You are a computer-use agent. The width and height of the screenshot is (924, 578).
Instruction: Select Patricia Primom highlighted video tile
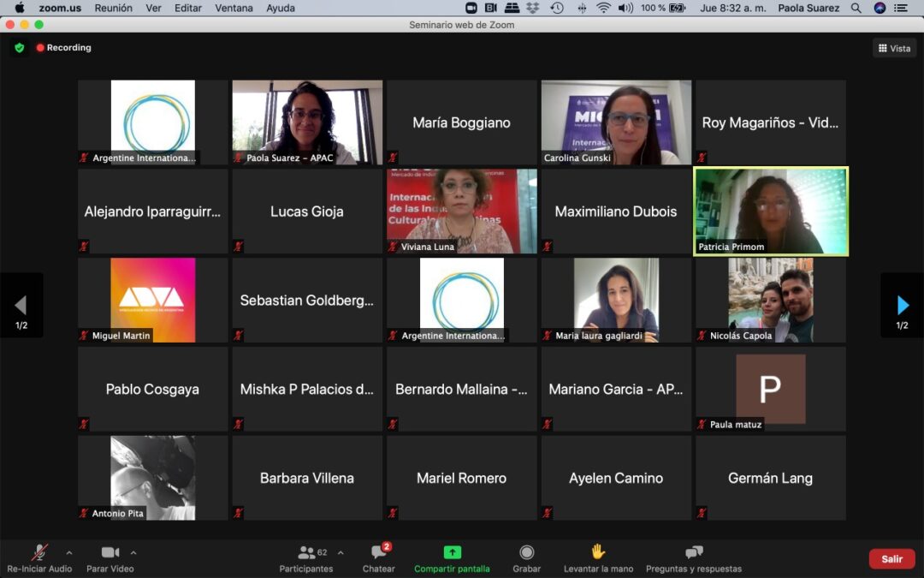770,212
